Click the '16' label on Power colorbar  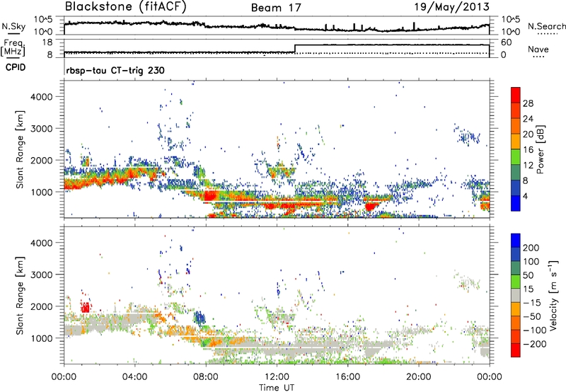click(528, 150)
